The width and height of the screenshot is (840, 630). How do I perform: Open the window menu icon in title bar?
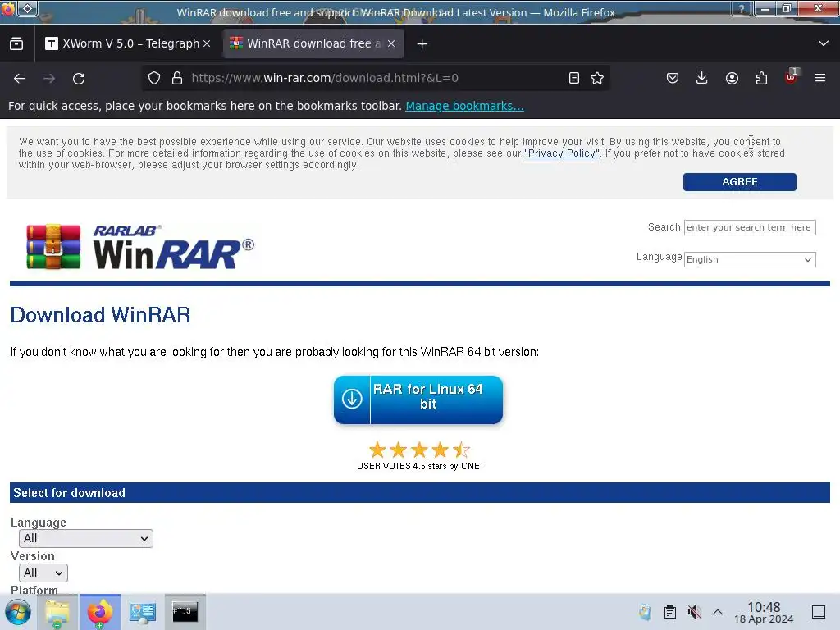(28, 8)
